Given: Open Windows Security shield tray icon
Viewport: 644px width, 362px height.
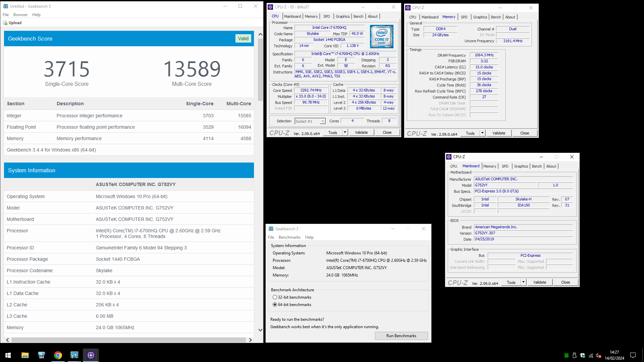Looking at the screenshot, I should [583, 355].
